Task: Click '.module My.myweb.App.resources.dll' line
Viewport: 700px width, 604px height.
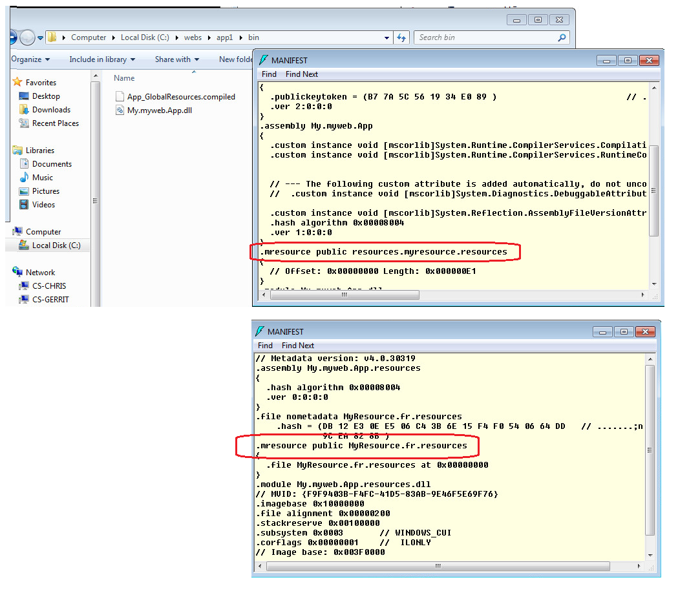Action: click(x=343, y=484)
